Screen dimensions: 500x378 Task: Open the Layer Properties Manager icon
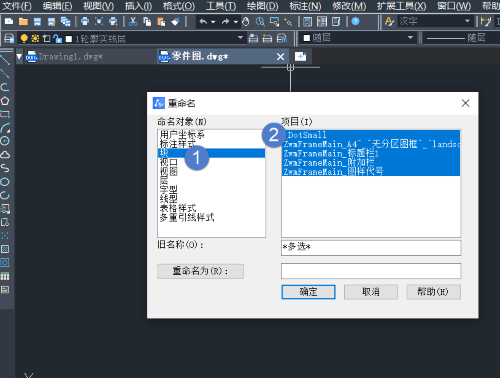(9, 39)
